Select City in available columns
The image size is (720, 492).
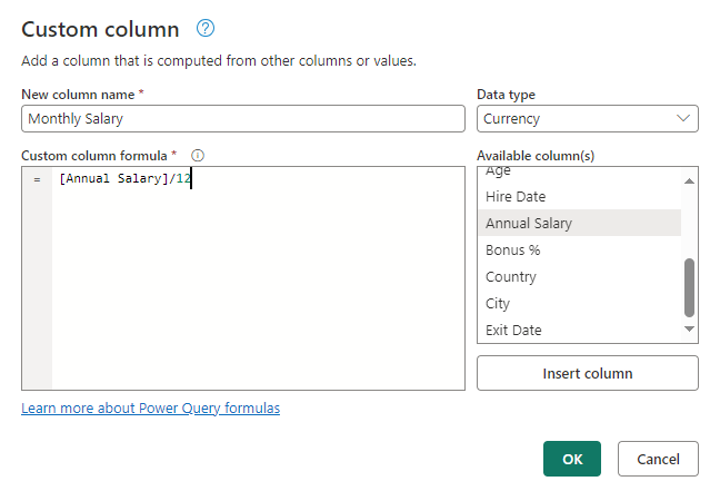[x=579, y=303]
